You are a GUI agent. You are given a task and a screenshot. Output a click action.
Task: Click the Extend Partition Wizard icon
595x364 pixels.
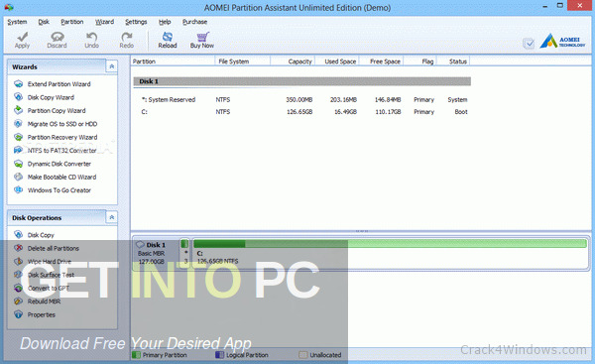point(18,84)
